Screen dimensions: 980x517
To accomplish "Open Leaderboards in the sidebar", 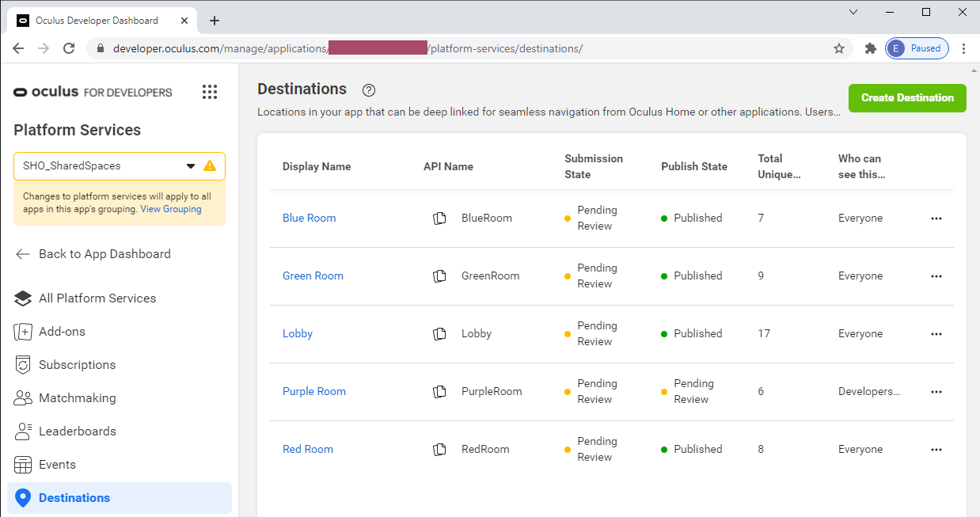I will point(77,431).
